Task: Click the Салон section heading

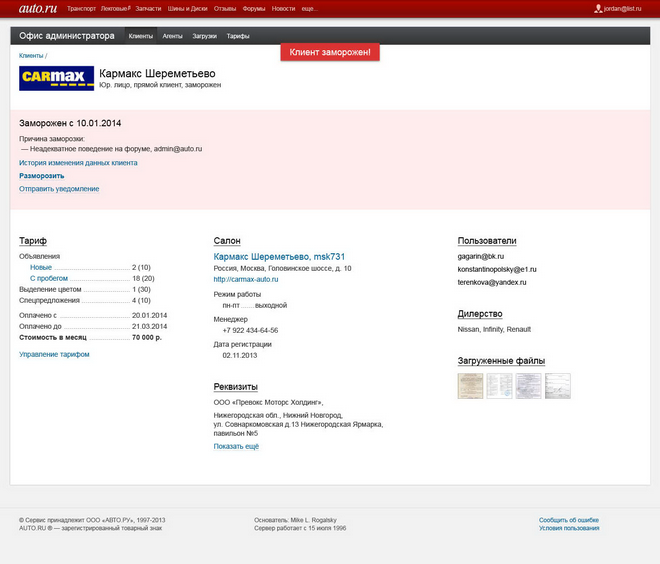Action: [x=227, y=241]
